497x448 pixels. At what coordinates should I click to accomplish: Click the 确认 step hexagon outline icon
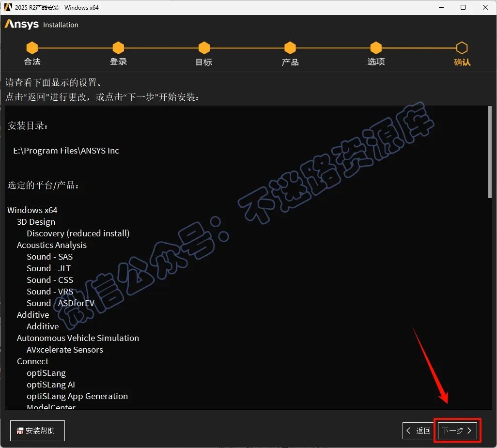point(462,48)
